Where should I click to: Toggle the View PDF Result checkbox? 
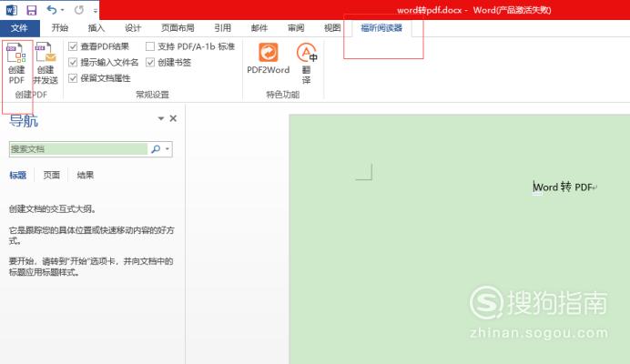(73, 46)
